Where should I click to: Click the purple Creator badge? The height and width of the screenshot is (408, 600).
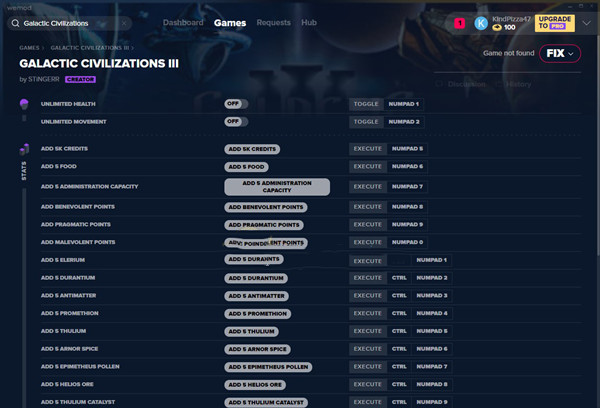(x=80, y=79)
